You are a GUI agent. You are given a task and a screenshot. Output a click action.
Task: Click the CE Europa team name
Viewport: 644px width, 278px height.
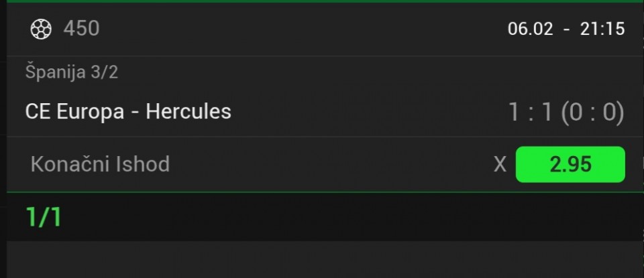click(74, 111)
